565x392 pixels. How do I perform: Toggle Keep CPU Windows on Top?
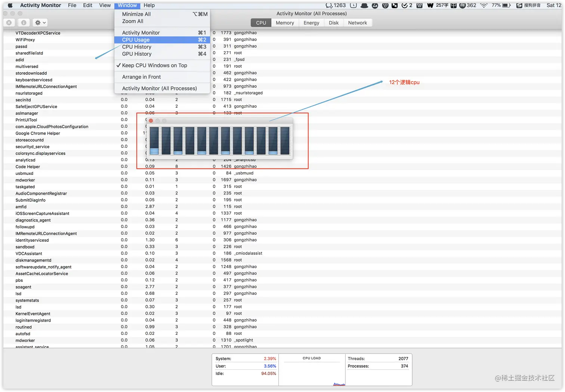point(162,65)
